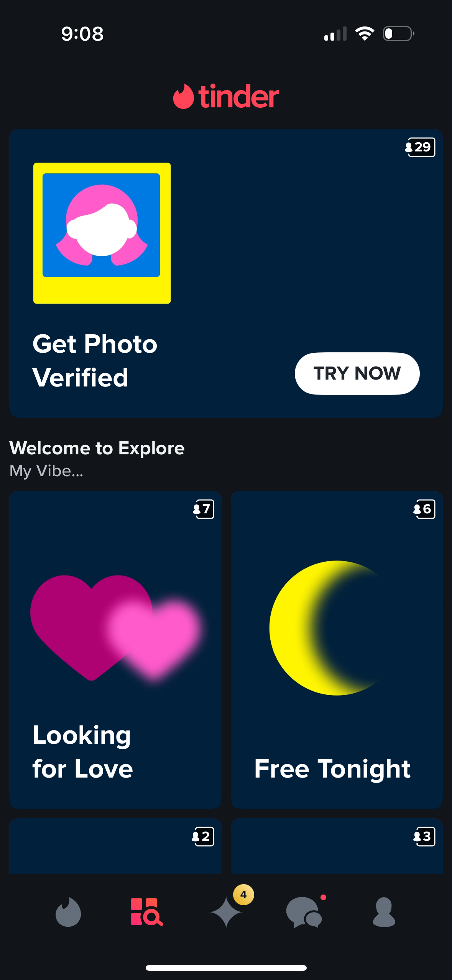The image size is (452, 980).
Task: Tap the pink-haired avatar photo illustration
Action: click(x=102, y=232)
